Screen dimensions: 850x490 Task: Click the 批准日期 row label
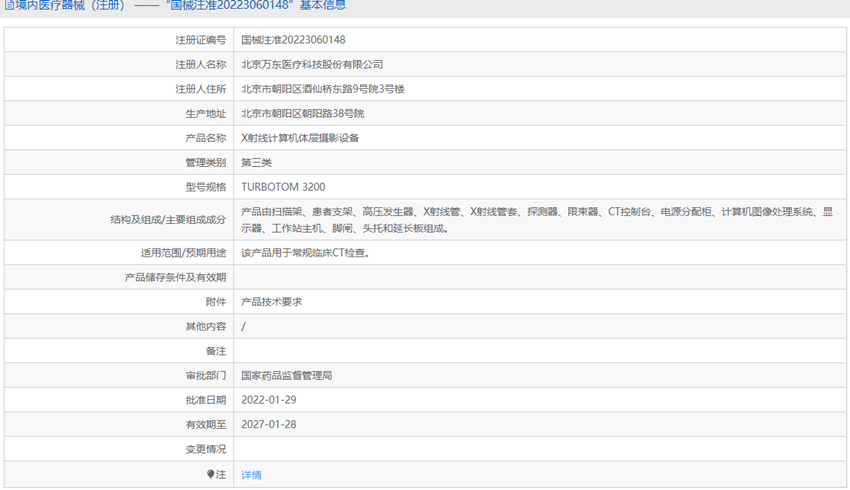point(205,400)
